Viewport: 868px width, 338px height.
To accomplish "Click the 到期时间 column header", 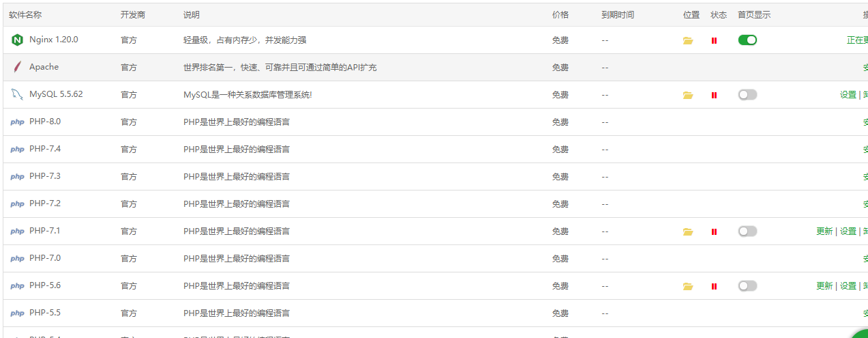I will (x=618, y=15).
